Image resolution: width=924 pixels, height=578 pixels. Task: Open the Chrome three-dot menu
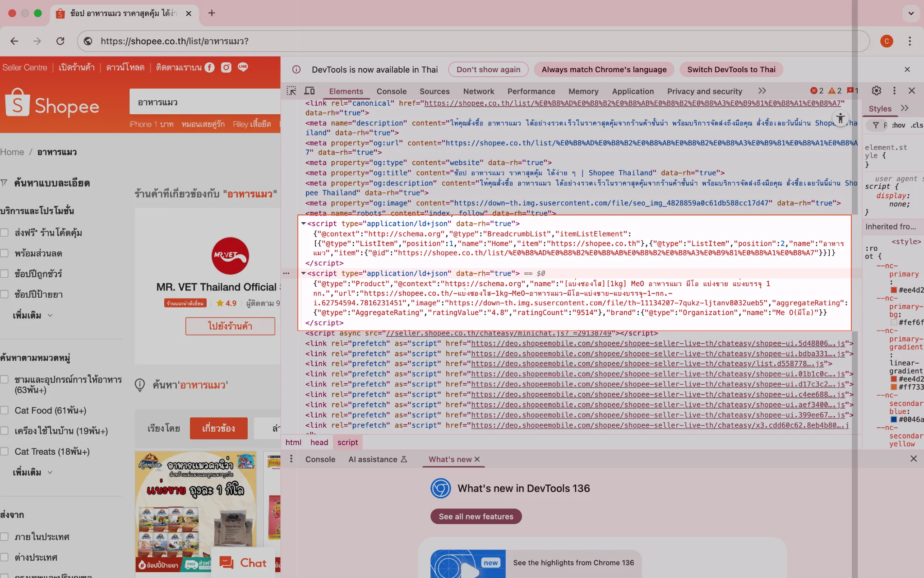pyautogui.click(x=910, y=41)
